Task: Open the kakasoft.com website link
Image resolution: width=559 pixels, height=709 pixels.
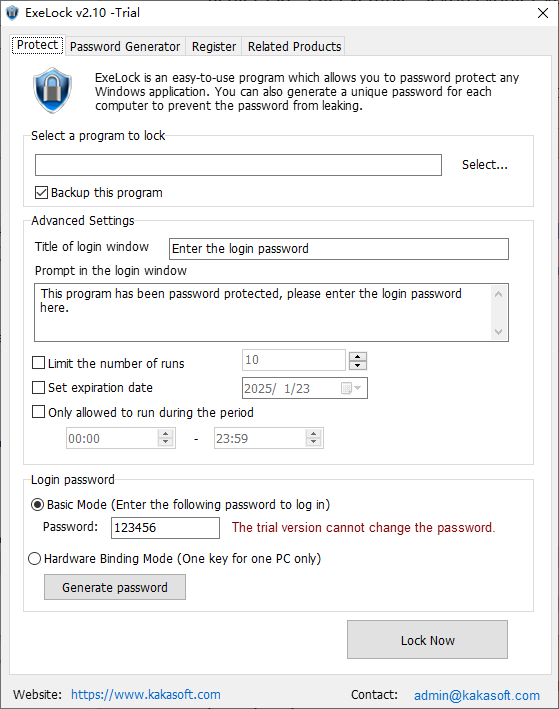Action: click(146, 695)
